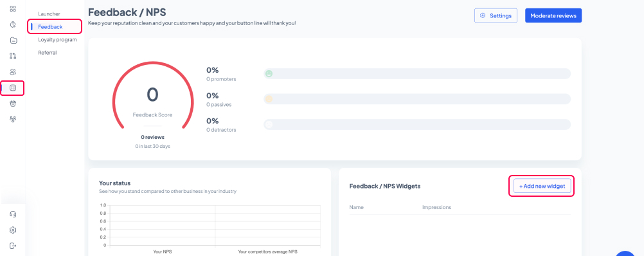Image resolution: width=644 pixels, height=256 pixels.
Task: Select the feedback widget sidebar icon
Action: (x=13, y=88)
